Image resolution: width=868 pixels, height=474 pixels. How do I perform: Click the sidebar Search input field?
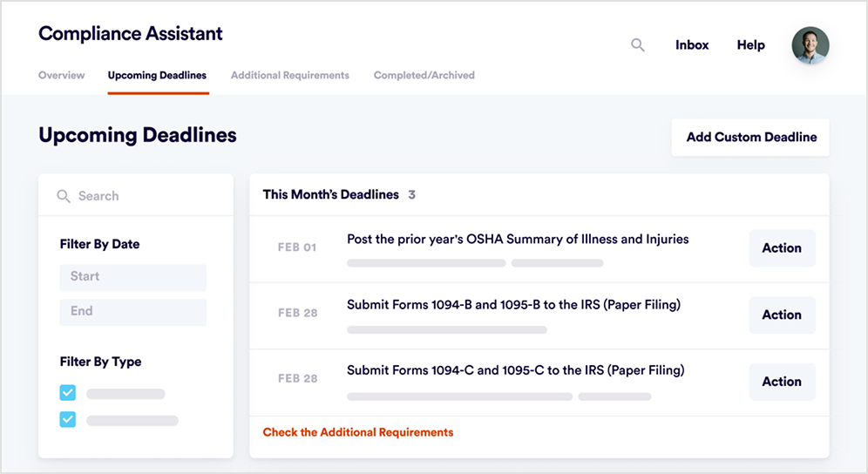(136, 195)
